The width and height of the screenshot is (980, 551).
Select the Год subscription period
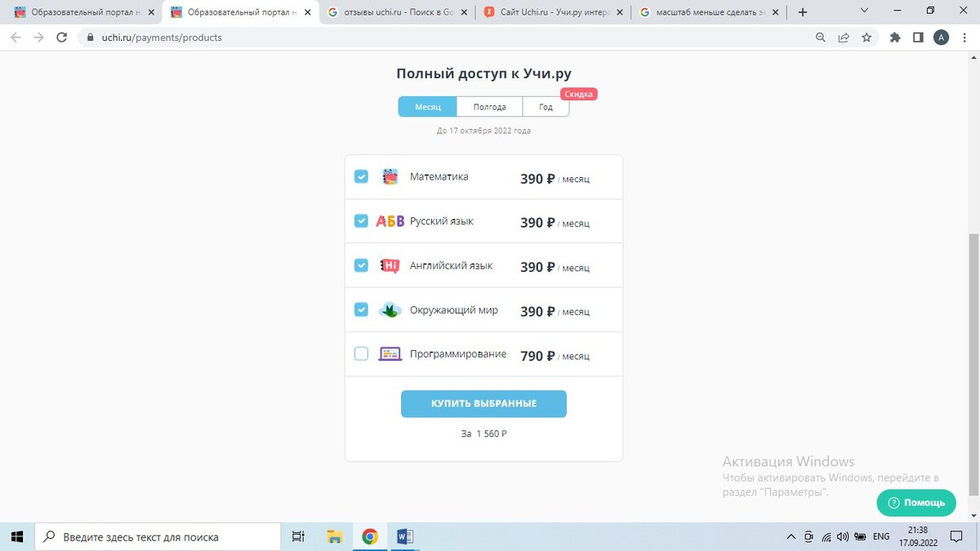pos(546,107)
